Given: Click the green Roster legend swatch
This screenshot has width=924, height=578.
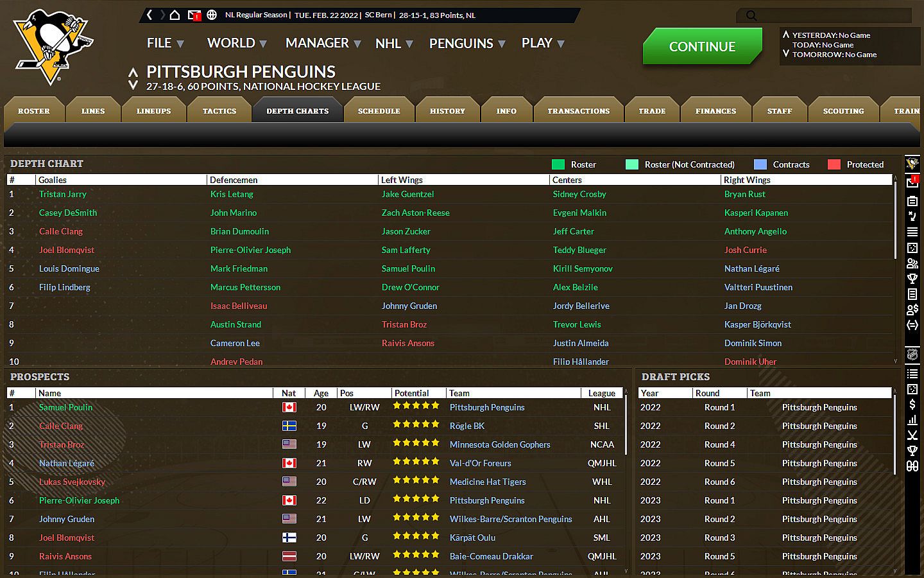Looking at the screenshot, I should [x=558, y=164].
